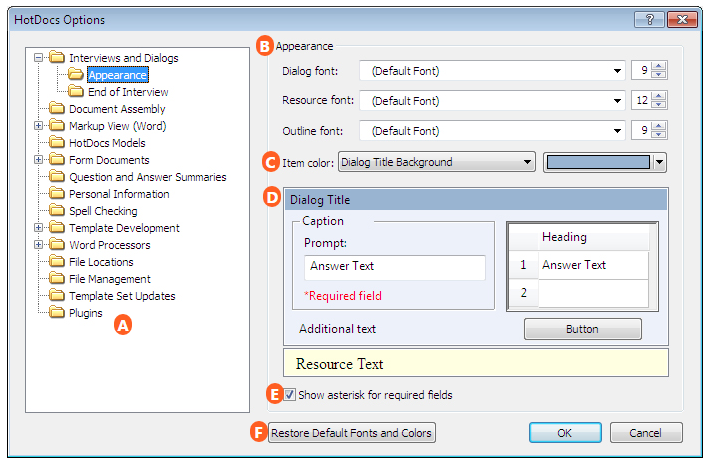Expand the Template Development tree node
710x467 pixels.
point(38,227)
